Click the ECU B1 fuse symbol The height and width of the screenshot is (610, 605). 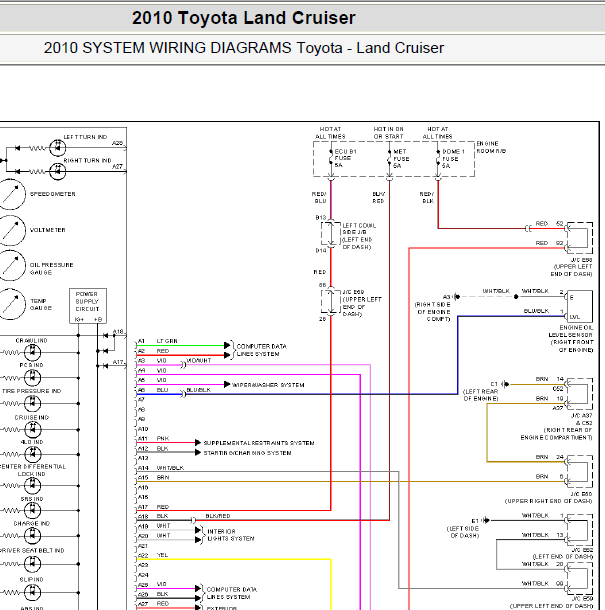click(331, 158)
